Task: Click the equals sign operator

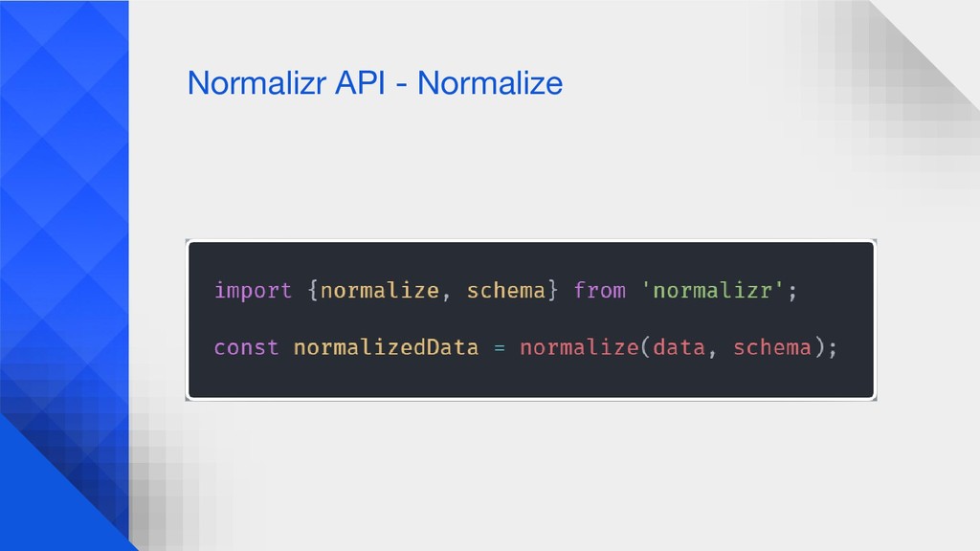Action: (500, 348)
